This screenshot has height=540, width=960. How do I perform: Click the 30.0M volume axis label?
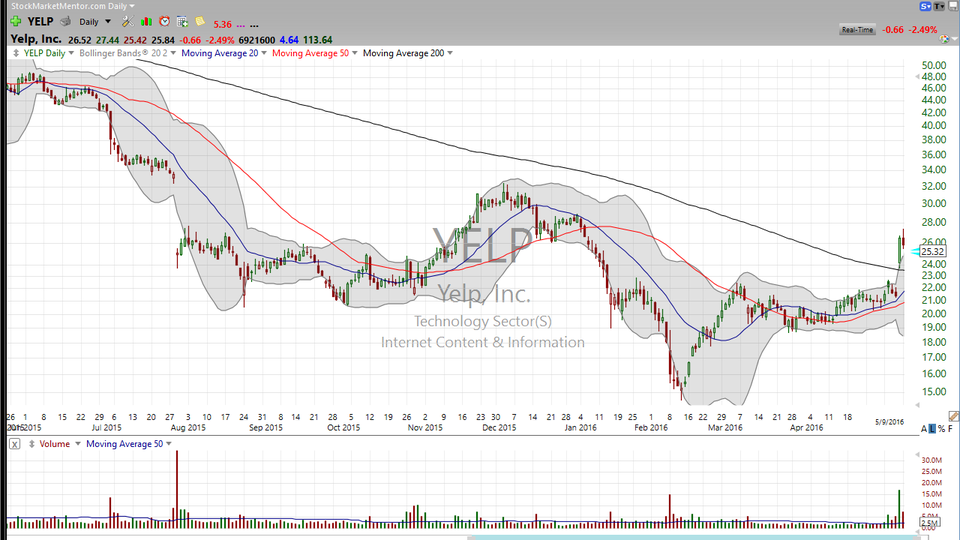pyautogui.click(x=932, y=460)
